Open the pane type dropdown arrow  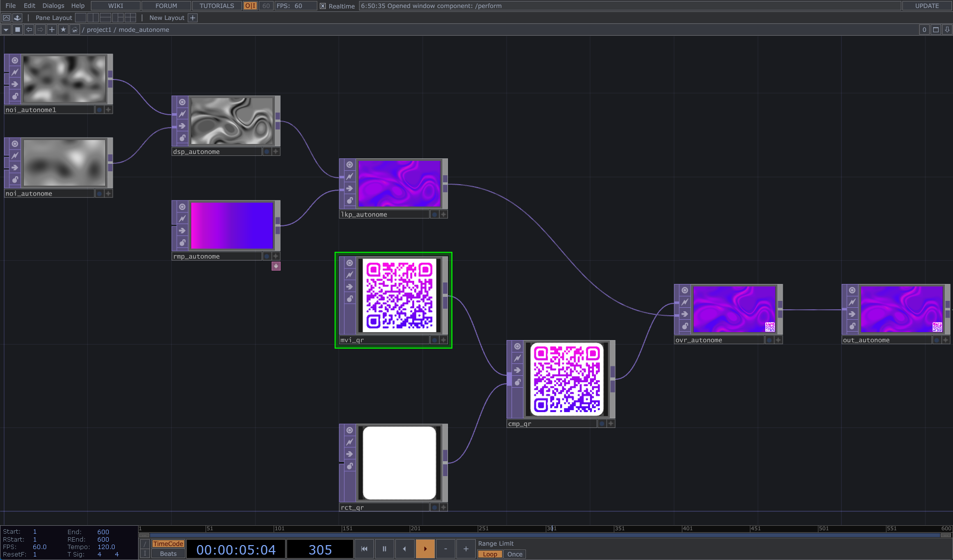click(x=6, y=30)
